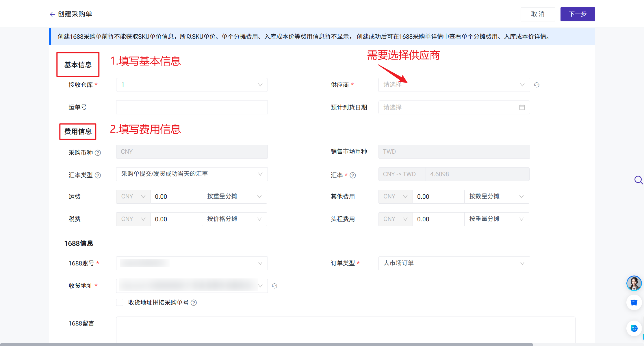
Task: Click the help icon next to 采购币种
Action: click(98, 153)
